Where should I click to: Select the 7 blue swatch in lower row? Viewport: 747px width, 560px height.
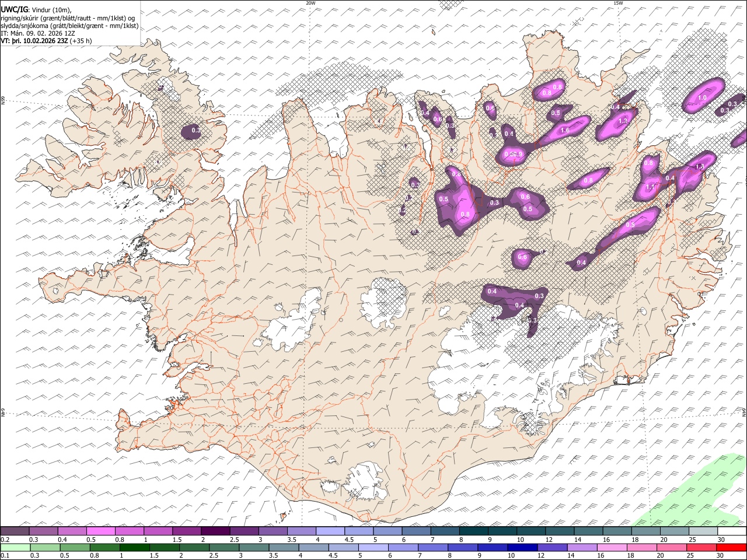tap(434, 548)
